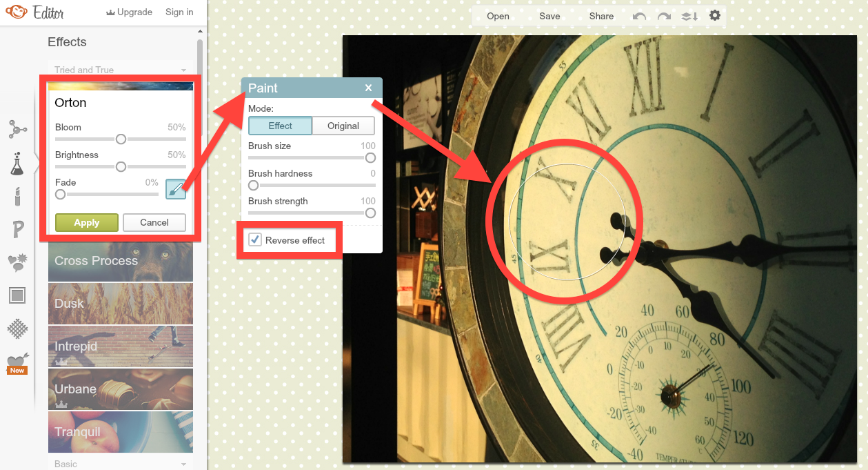The width and height of the screenshot is (868, 470).
Task: Click the Orton effect title
Action: point(70,103)
